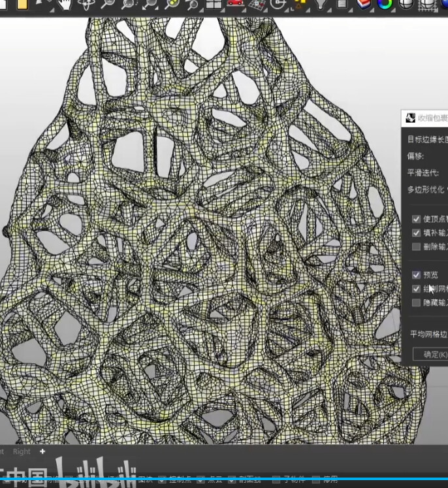The height and width of the screenshot is (488, 448).
Task: Enable the 隐藏输入 checkbox
Action: pos(417,302)
